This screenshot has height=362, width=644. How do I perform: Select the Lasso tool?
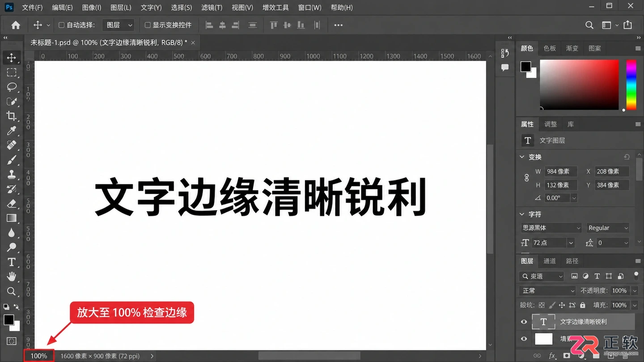point(12,87)
